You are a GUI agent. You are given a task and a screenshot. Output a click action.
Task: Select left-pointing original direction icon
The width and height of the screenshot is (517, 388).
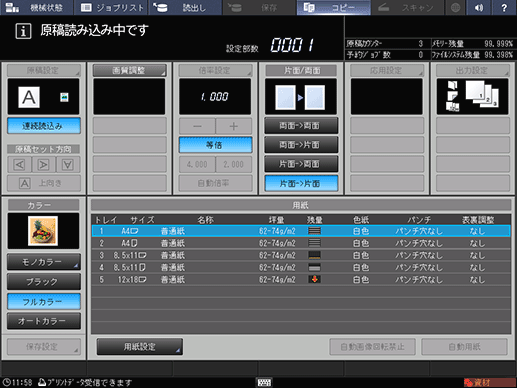pyautogui.click(x=19, y=165)
